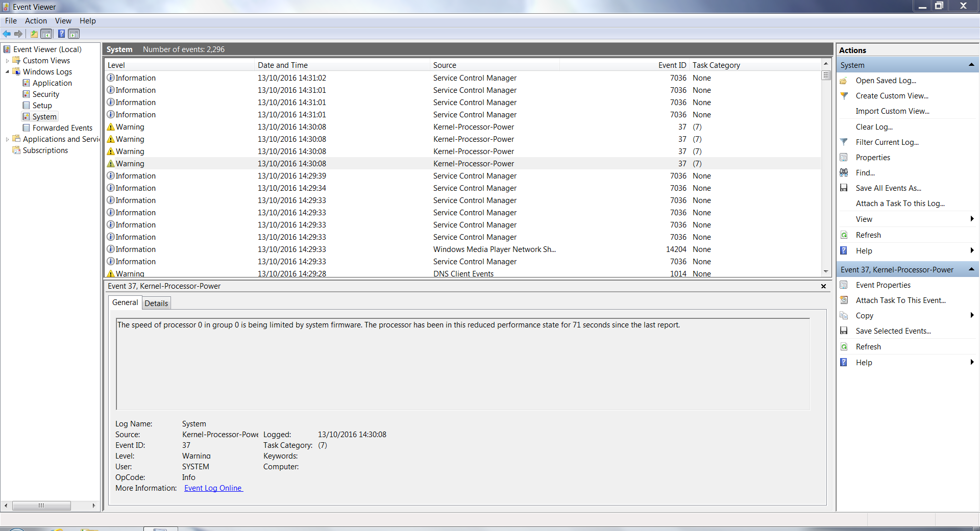Click event list scrollbar down arrow

826,272
